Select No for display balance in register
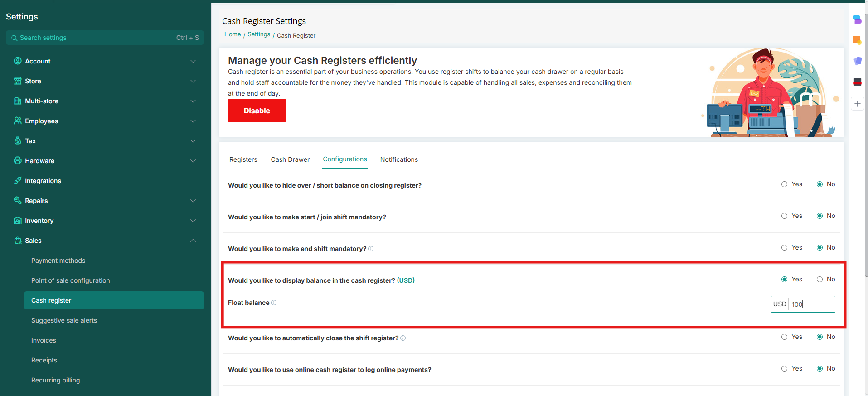This screenshot has height=396, width=868. coord(820,280)
